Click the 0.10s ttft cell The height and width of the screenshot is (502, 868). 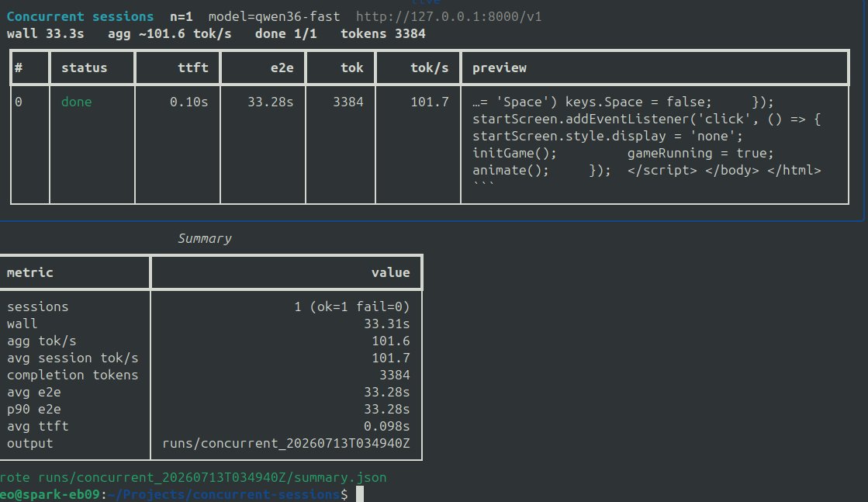(x=188, y=102)
